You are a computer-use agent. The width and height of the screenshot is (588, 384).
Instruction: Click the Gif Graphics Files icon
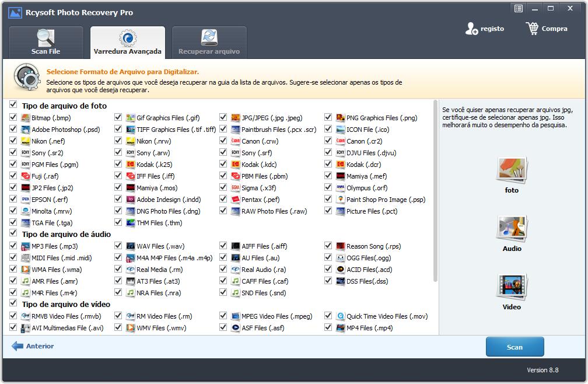point(131,118)
